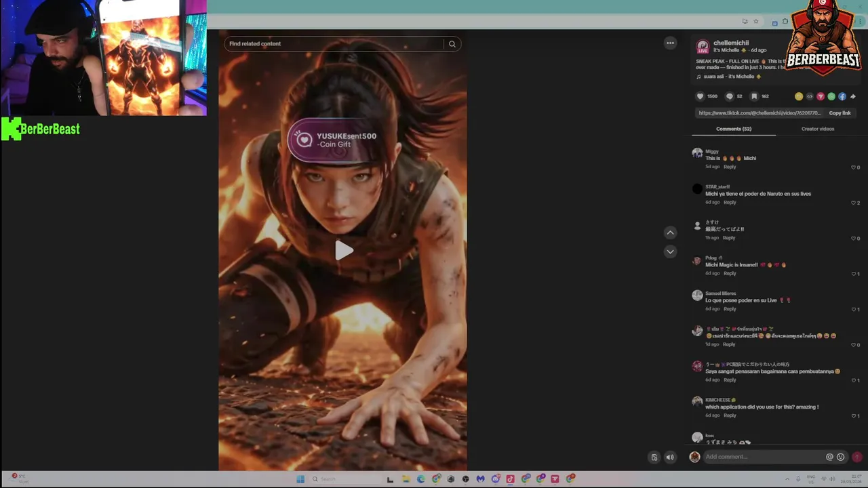Image resolution: width=868 pixels, height=488 pixels.
Task: Open Samuel Mieres' profile avatar
Action: pyautogui.click(x=697, y=295)
